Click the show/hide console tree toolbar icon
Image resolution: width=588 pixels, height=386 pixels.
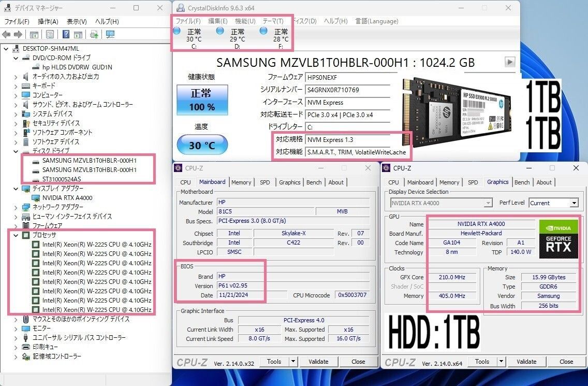point(34,35)
